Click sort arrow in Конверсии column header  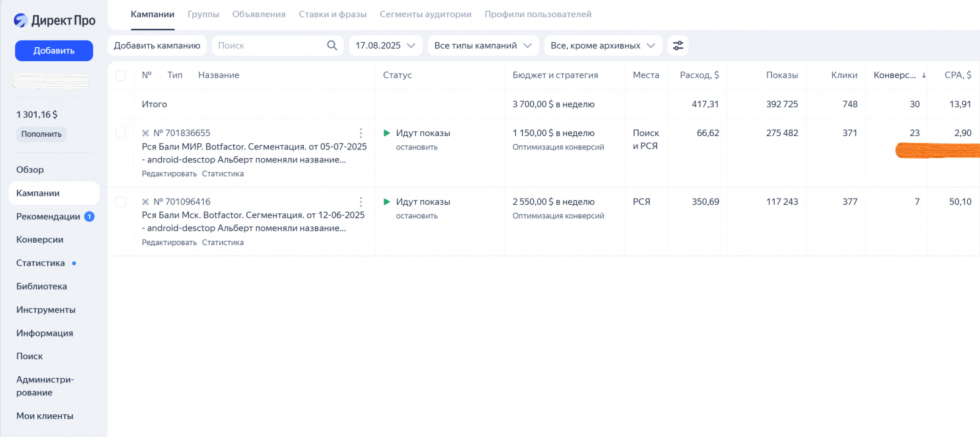click(924, 75)
